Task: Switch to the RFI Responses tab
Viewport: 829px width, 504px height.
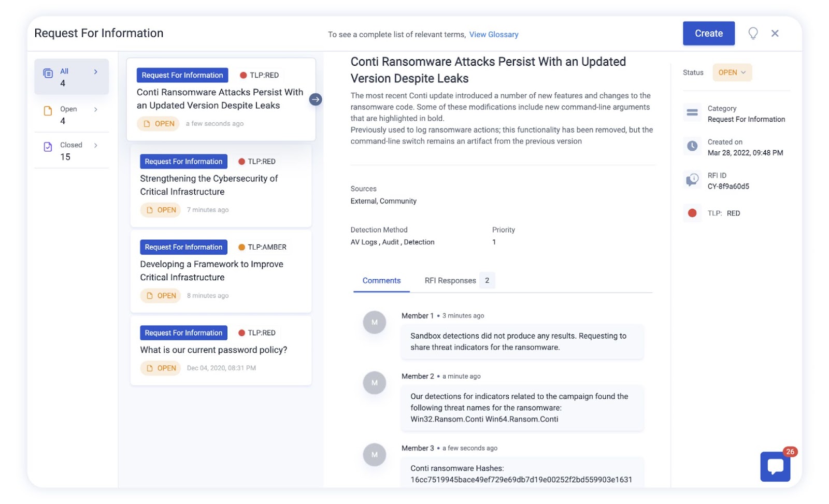Action: pos(450,281)
